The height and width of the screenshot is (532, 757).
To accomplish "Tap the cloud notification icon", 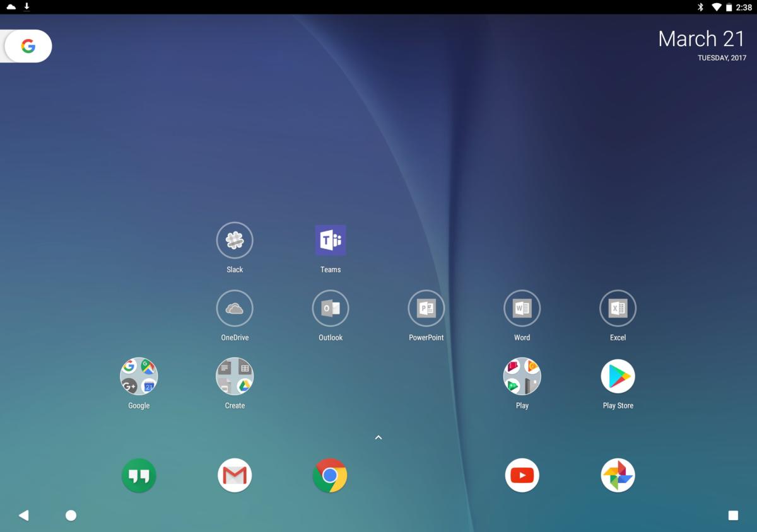I will click(11, 7).
